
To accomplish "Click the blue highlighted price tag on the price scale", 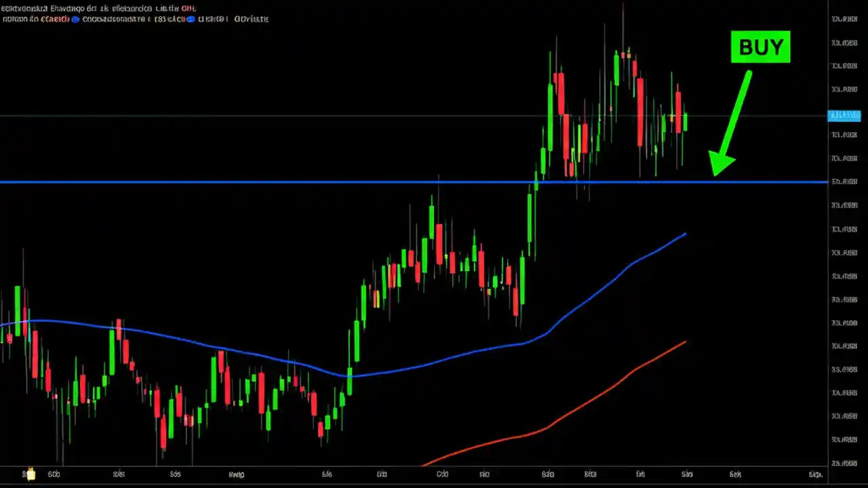I will pos(844,115).
